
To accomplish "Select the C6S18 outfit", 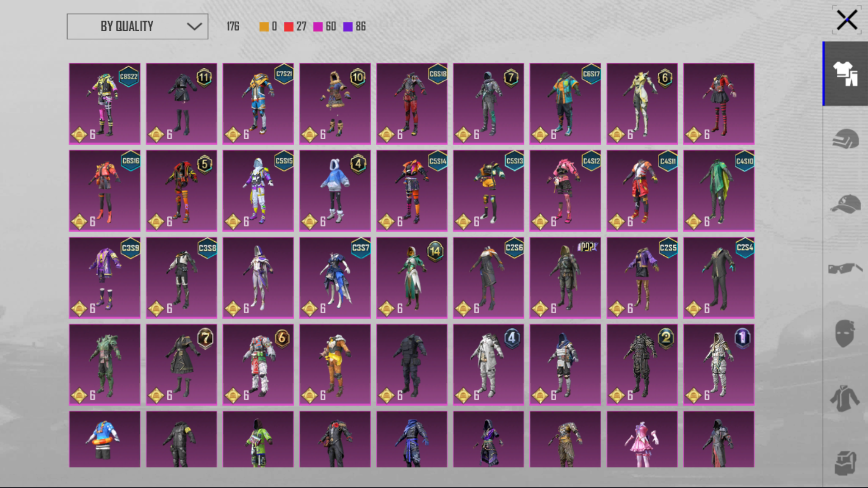I will click(x=412, y=103).
